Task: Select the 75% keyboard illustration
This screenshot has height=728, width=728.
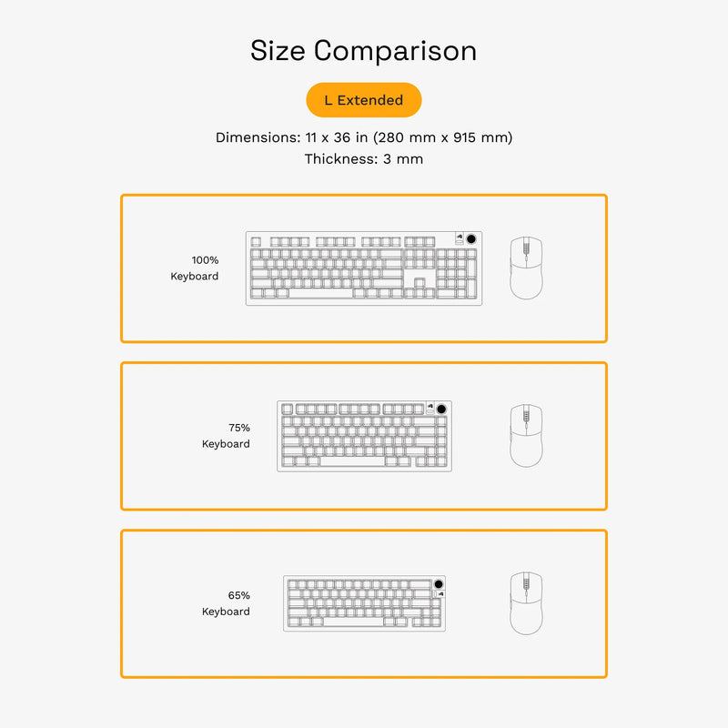Action: point(364,436)
